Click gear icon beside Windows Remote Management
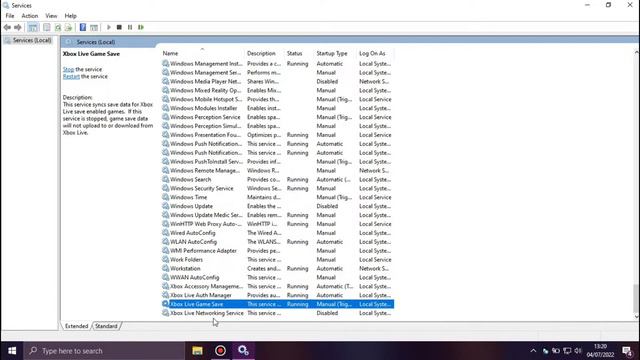The height and width of the screenshot is (360, 640). pos(165,170)
